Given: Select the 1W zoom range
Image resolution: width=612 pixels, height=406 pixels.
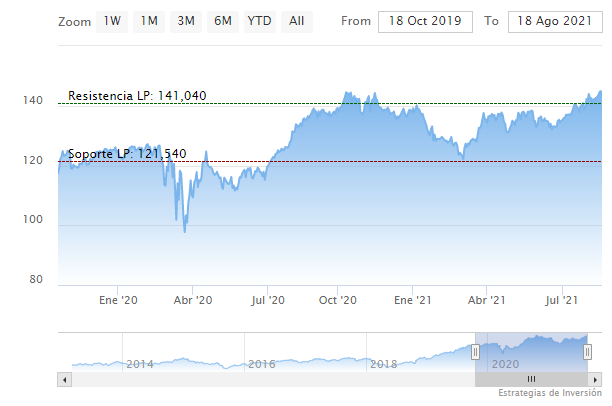Looking at the screenshot, I should coord(112,21).
